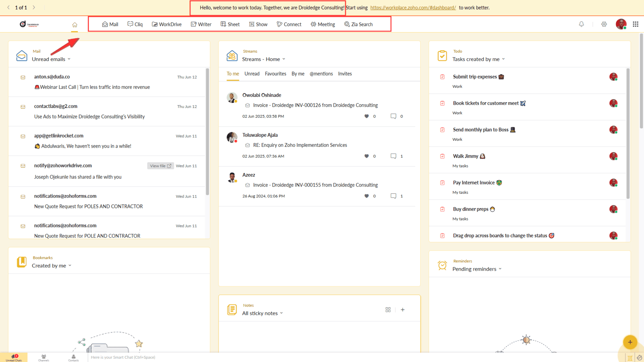
Task: Click the Mail widget scrollbar
Action: click(x=208, y=132)
